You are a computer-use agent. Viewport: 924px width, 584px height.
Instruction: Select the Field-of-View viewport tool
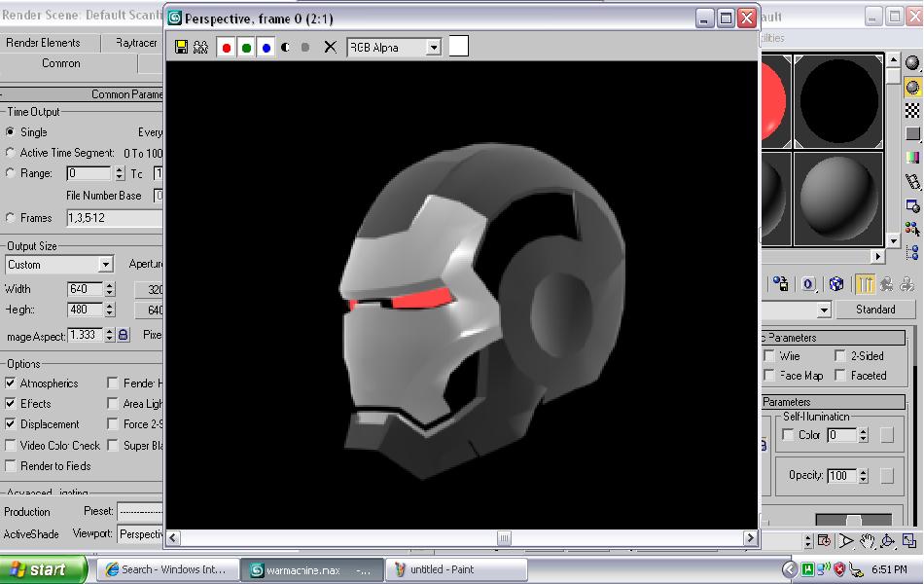(x=846, y=540)
